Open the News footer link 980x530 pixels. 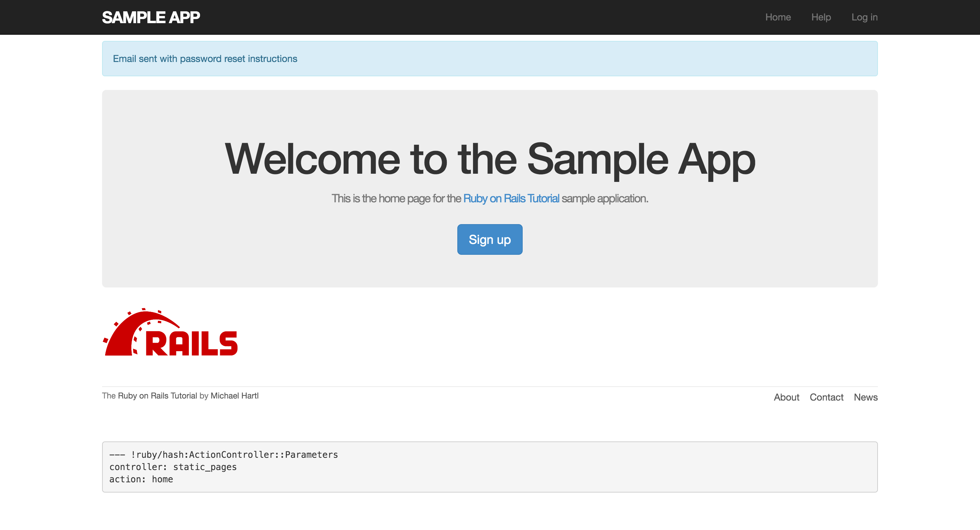tap(865, 397)
